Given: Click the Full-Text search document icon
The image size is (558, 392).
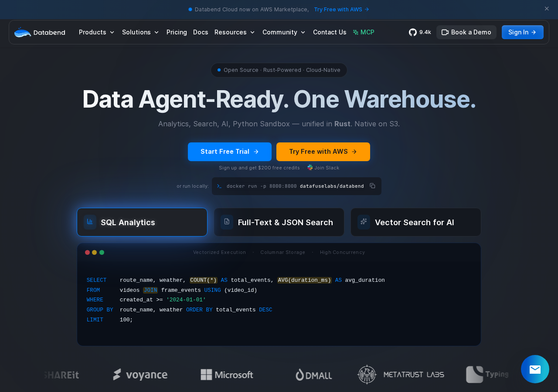Looking at the screenshot, I should (x=227, y=222).
